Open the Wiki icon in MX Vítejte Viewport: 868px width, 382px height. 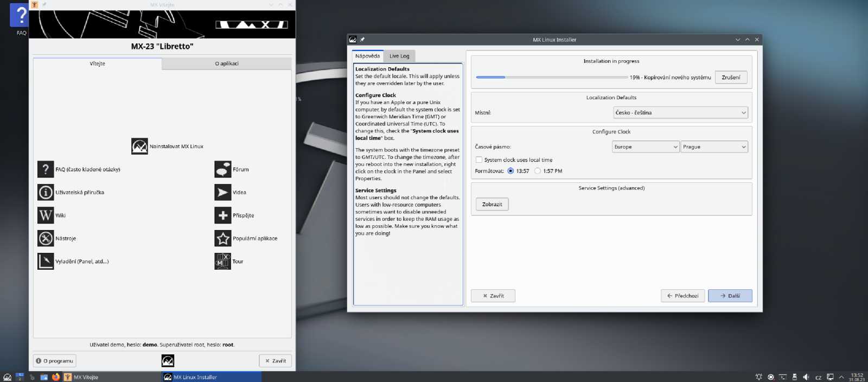(x=46, y=215)
